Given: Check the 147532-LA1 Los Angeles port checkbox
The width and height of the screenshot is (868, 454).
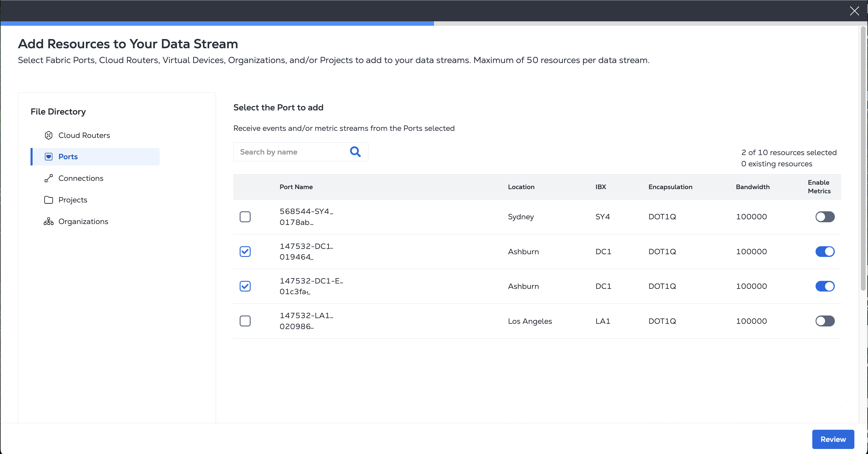Looking at the screenshot, I should [x=245, y=321].
